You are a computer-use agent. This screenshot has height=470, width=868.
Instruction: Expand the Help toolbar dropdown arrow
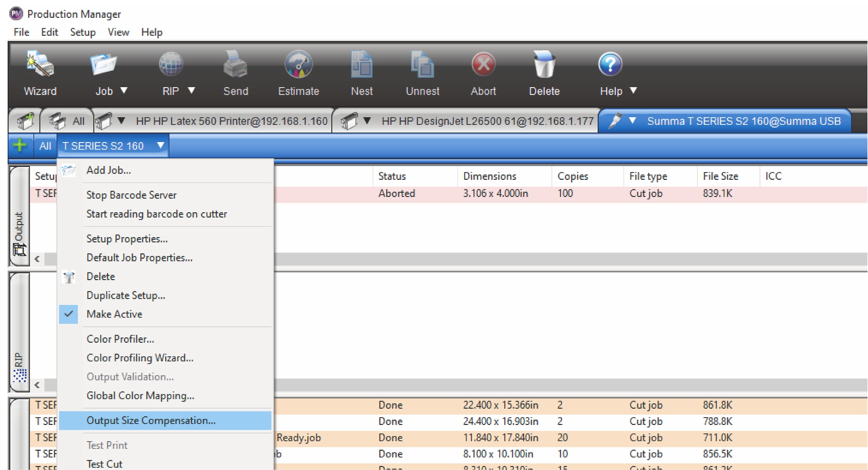tap(634, 91)
